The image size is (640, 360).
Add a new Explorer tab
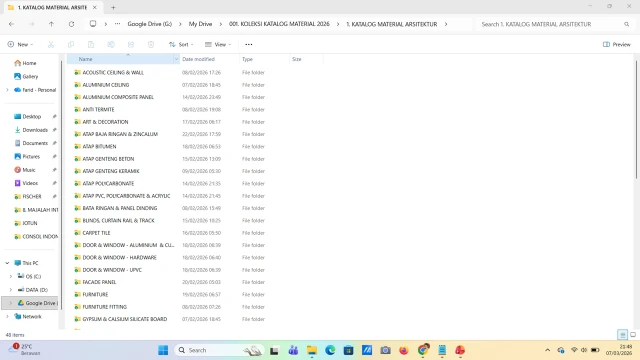pos(113,7)
